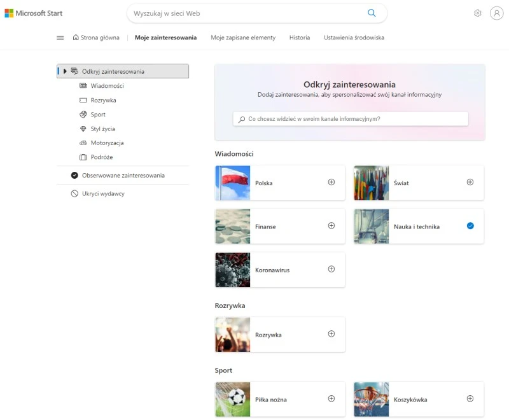Click the blue search magnifier icon
509x420 pixels.
372,13
